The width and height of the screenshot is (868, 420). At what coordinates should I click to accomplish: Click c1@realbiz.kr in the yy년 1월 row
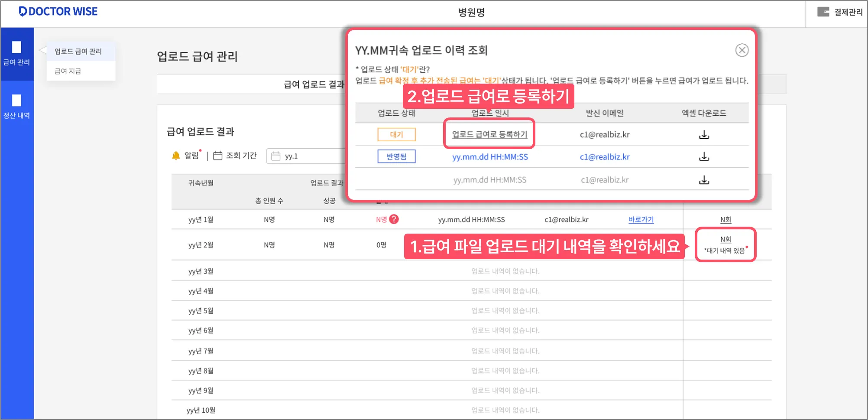tap(567, 220)
